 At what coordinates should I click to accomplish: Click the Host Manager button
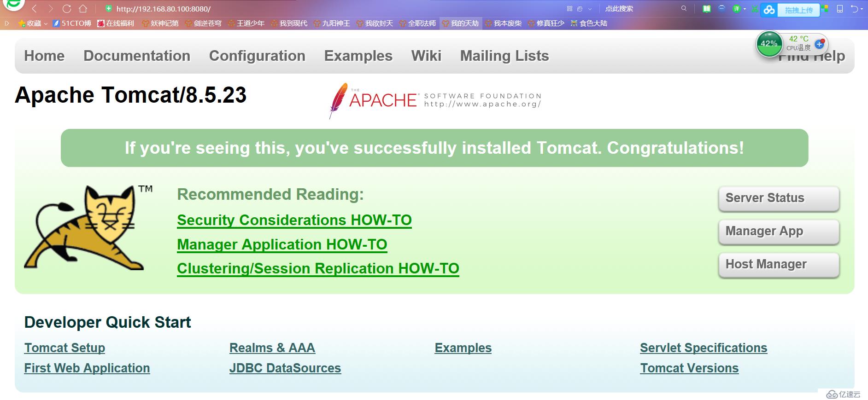(779, 265)
